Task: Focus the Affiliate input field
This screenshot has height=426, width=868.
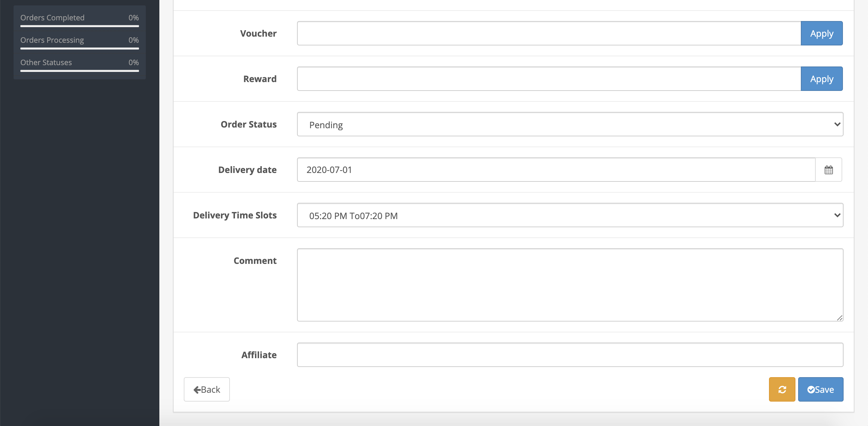Action: pyautogui.click(x=570, y=355)
